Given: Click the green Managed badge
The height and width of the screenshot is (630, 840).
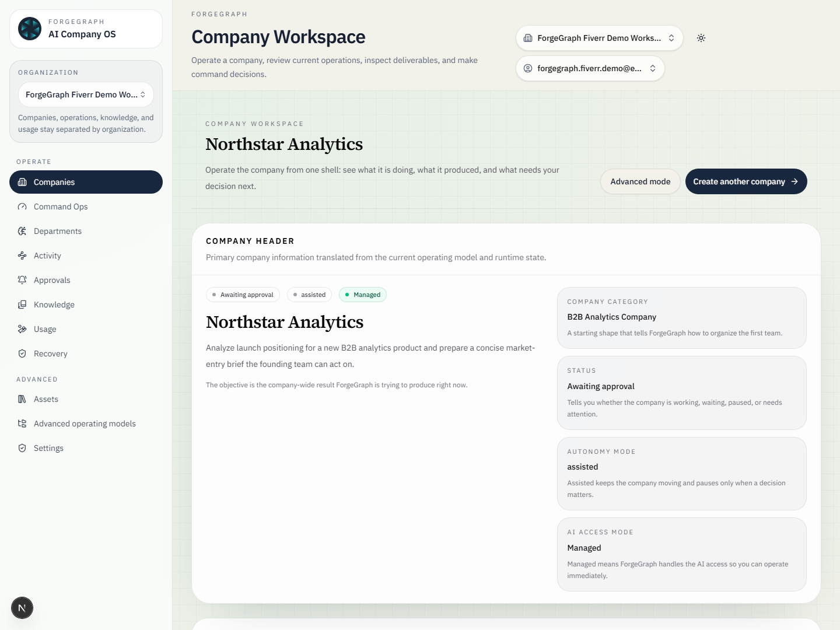Looking at the screenshot, I should click(363, 295).
